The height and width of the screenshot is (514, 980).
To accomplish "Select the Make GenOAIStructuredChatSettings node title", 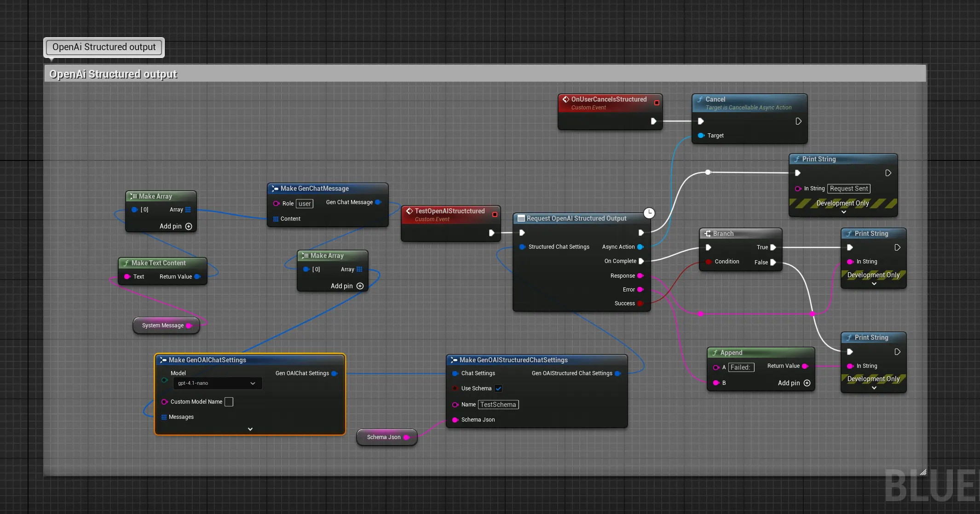I will pos(513,360).
